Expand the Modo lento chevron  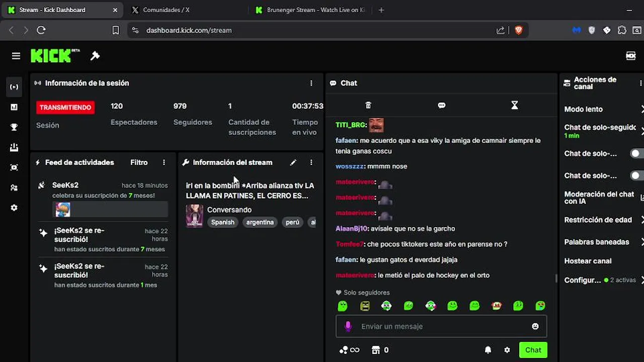[x=642, y=109]
